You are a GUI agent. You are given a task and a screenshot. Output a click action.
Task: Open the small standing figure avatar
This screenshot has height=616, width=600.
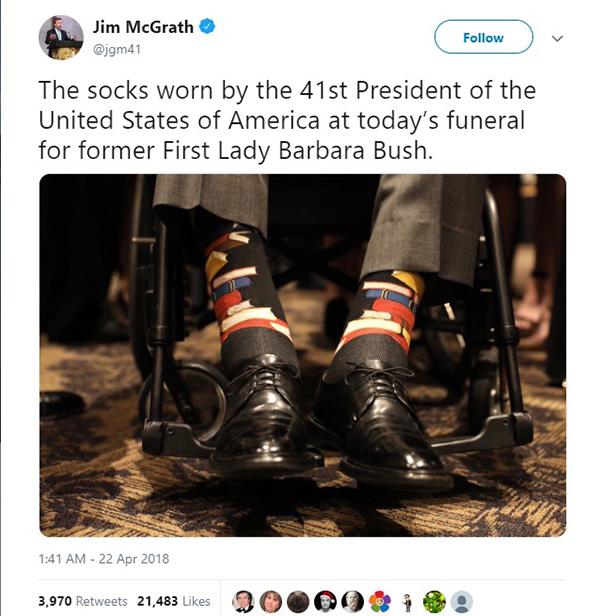[x=407, y=601]
